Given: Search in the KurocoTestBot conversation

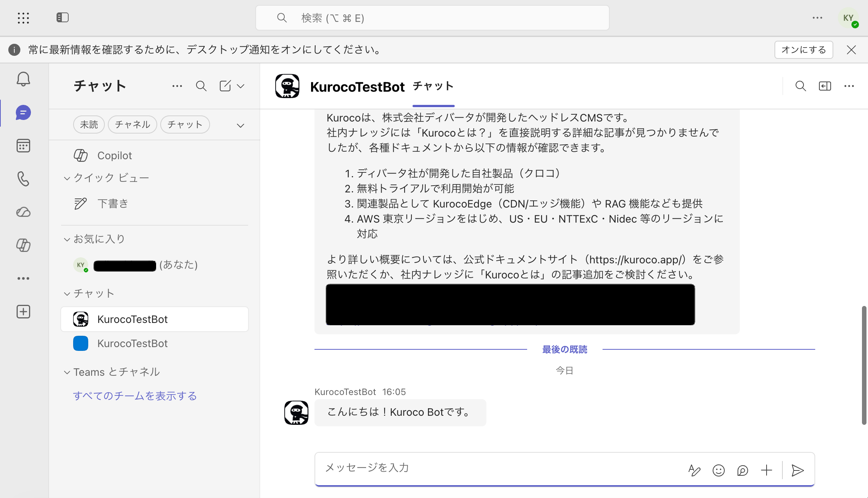Looking at the screenshot, I should (801, 86).
